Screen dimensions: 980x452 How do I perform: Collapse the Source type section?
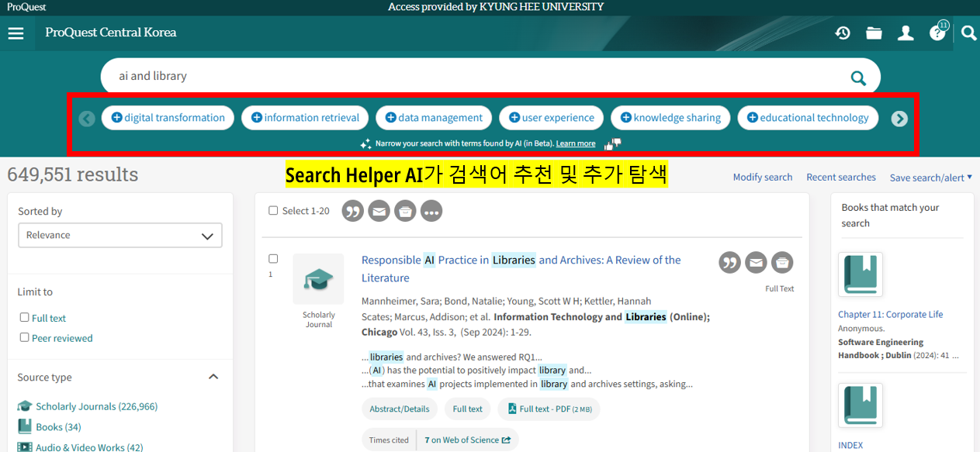click(213, 376)
